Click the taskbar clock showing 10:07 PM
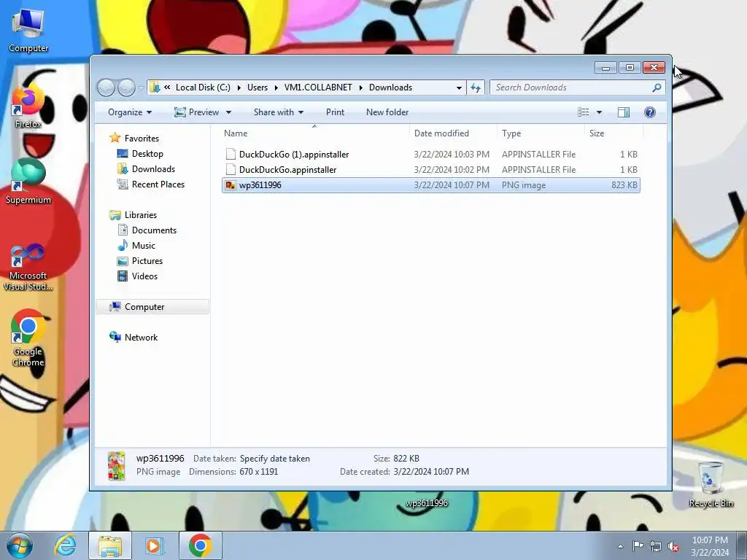This screenshot has height=560, width=747. point(710,545)
